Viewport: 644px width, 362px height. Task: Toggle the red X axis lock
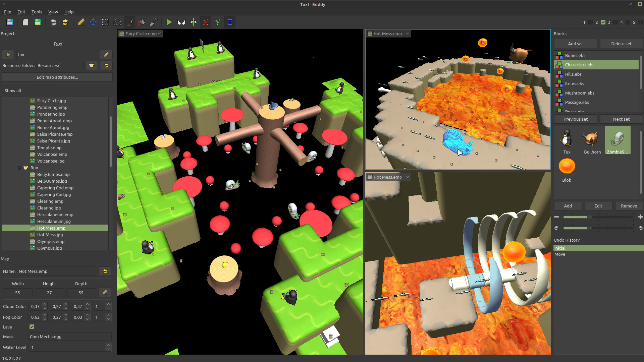pos(206,22)
